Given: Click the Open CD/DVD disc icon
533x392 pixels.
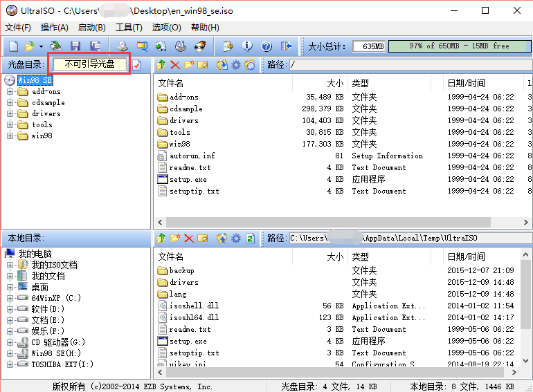Looking at the screenshot, I should coord(56,46).
